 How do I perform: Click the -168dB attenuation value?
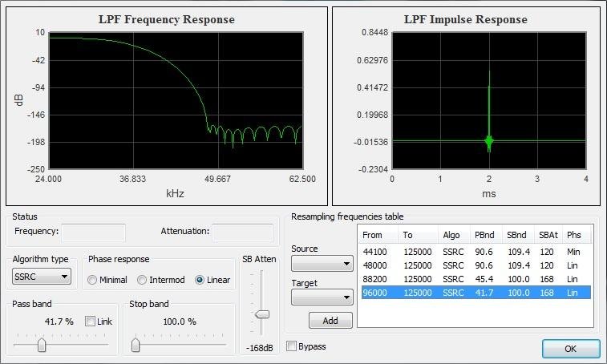click(x=259, y=348)
